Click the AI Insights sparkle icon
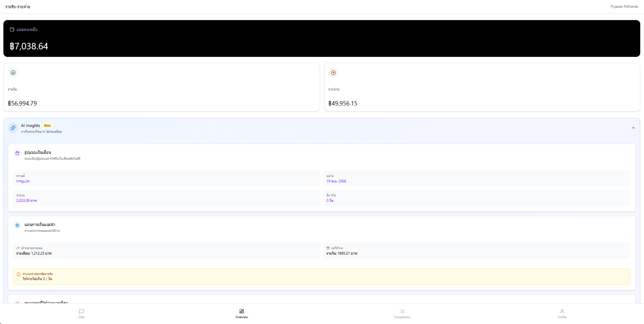The image size is (644, 324). click(13, 128)
